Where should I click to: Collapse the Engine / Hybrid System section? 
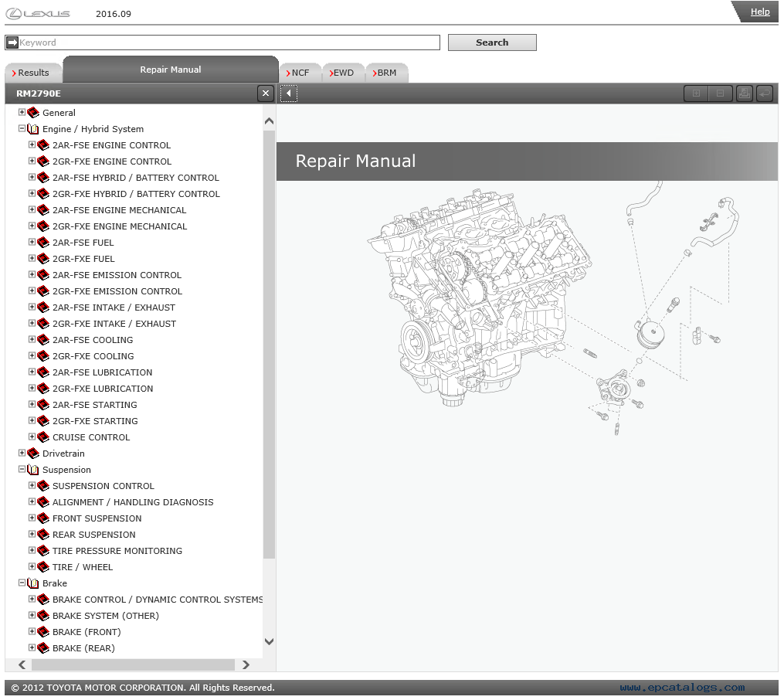pyautogui.click(x=22, y=128)
